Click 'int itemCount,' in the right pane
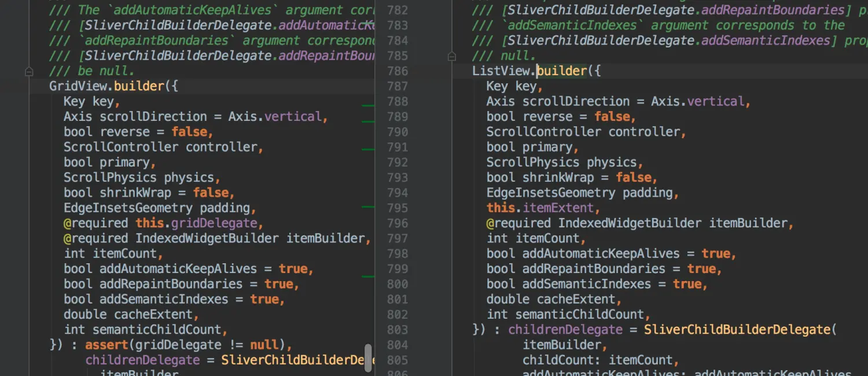This screenshot has height=376, width=868. click(536, 238)
